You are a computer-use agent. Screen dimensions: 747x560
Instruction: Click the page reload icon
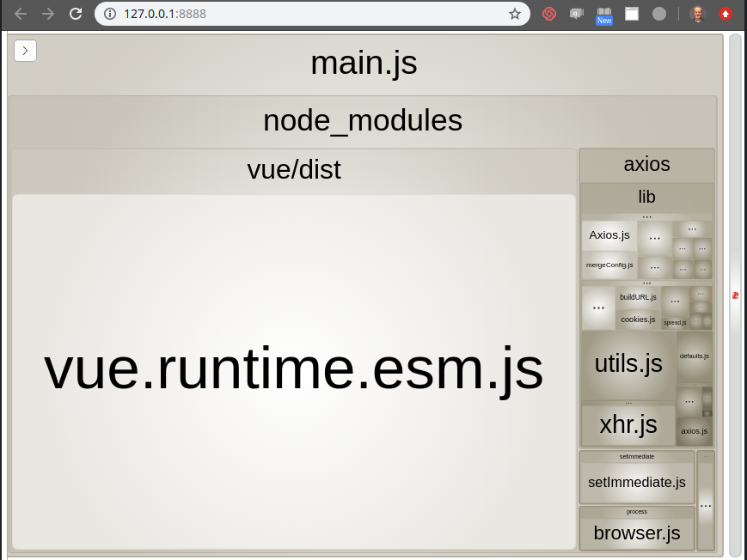[x=76, y=14]
